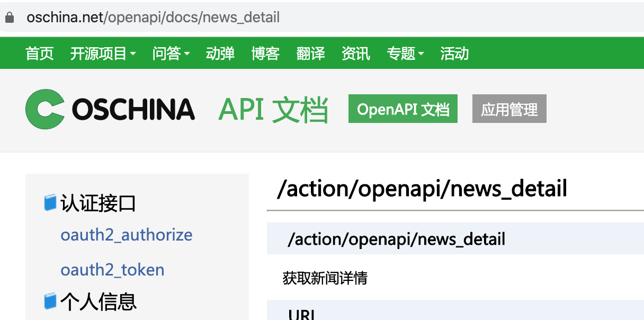Click the blue book icon beside 认证接口
The width and height of the screenshot is (644, 320).
(50, 202)
